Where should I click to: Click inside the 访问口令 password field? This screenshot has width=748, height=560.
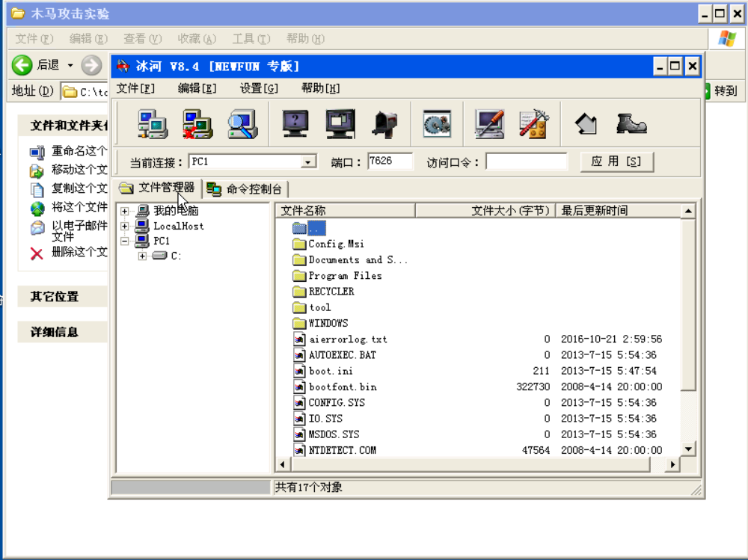(x=527, y=161)
